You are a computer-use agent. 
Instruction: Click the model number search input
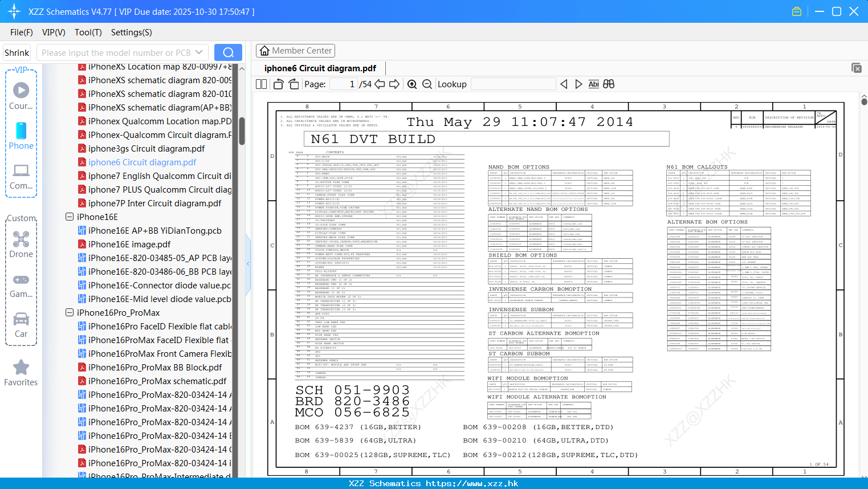116,52
